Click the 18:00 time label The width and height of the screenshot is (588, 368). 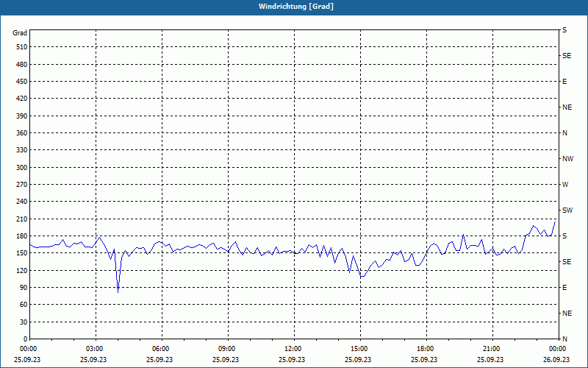[424, 349]
